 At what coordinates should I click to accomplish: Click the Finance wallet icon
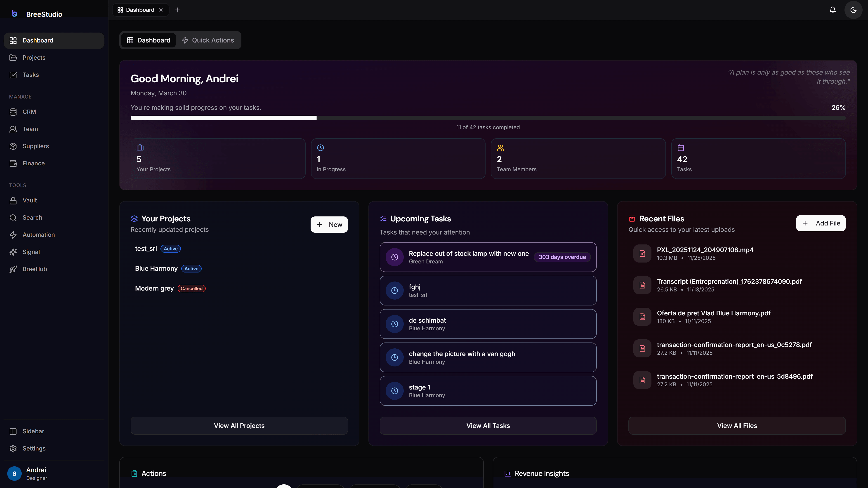click(x=13, y=163)
